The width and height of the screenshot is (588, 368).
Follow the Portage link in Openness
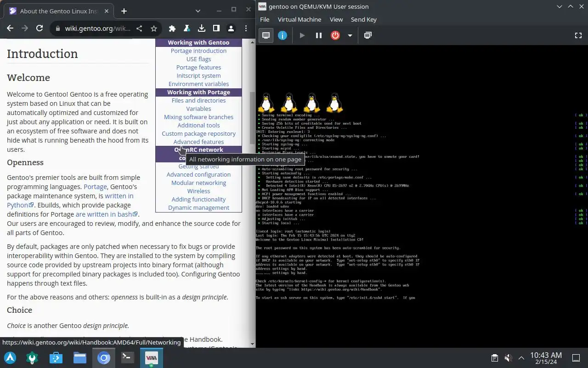(95, 187)
